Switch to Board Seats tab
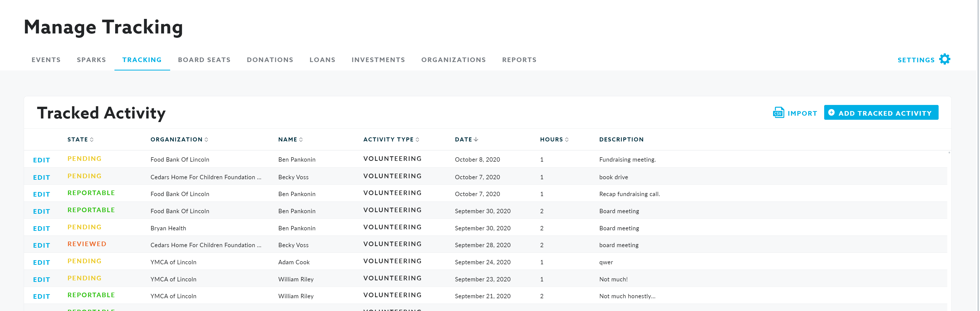This screenshot has width=980, height=311. [204, 60]
